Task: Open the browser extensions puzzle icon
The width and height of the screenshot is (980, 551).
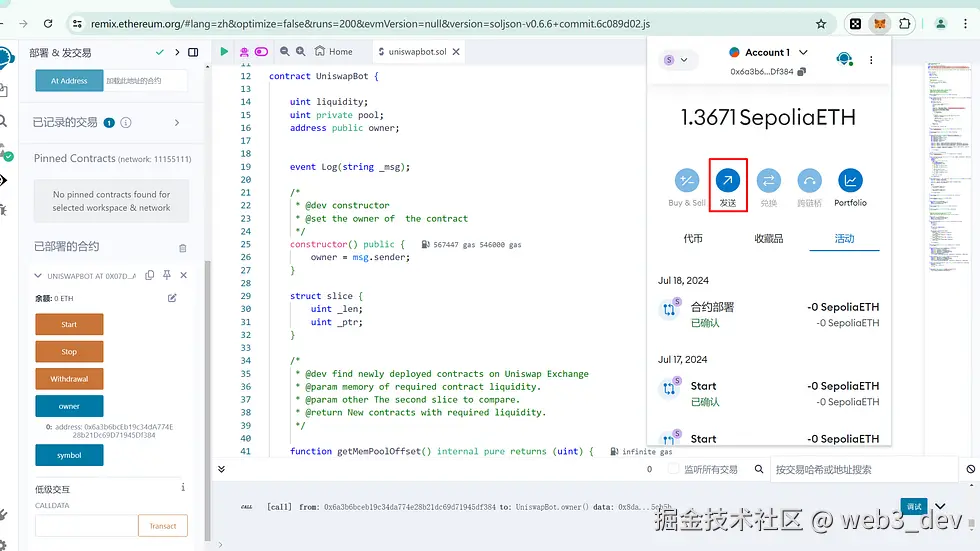Action: pyautogui.click(x=904, y=24)
